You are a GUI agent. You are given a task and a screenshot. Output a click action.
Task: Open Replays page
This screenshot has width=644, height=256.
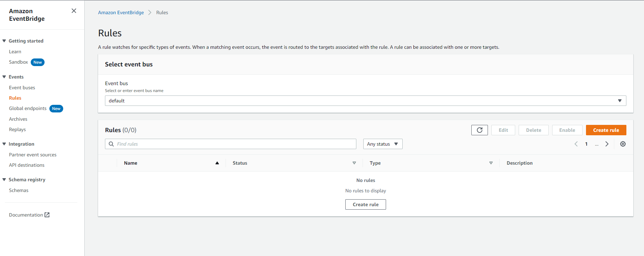18,129
